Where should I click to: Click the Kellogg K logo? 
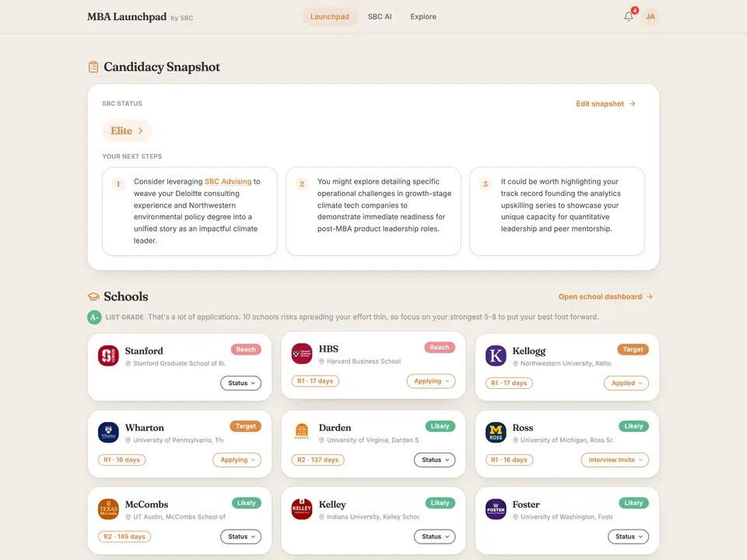click(496, 355)
